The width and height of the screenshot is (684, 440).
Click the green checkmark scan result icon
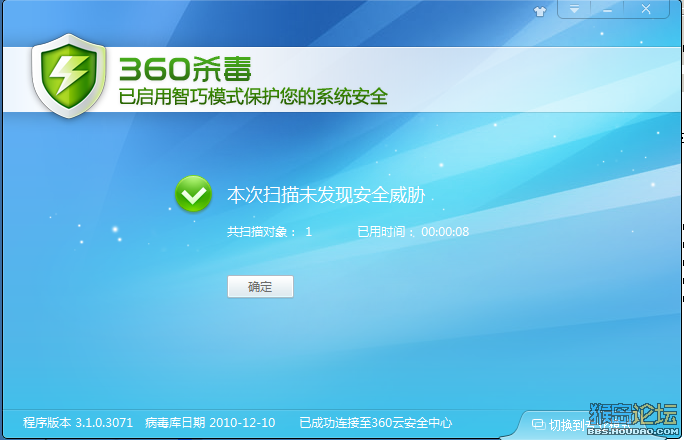click(193, 194)
